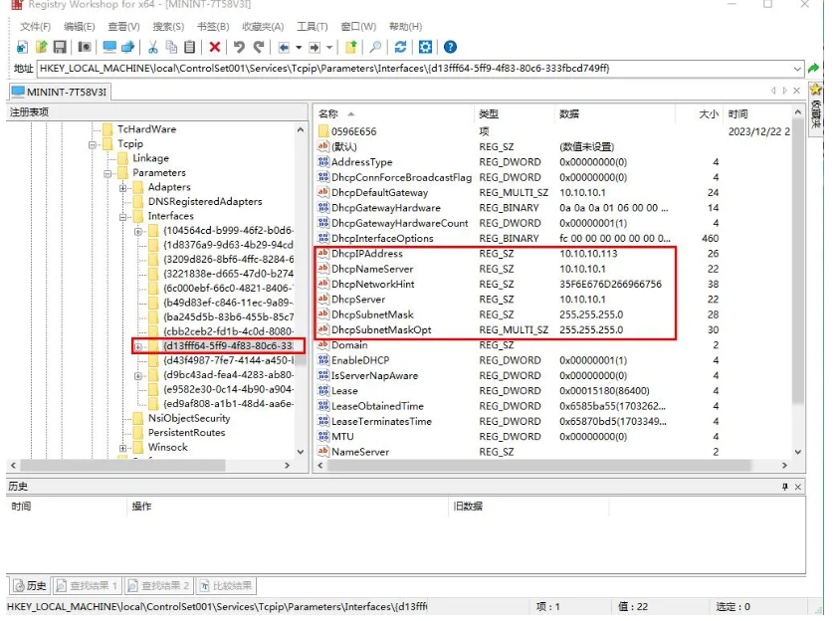This screenshot has width=840, height=621.
Task: Click the Find magnifier icon
Action: click(375, 47)
